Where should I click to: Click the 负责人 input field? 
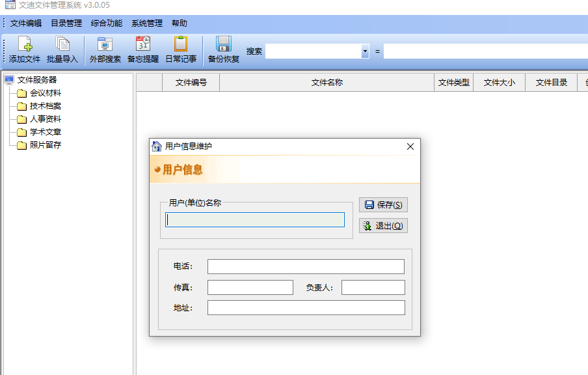(x=373, y=288)
